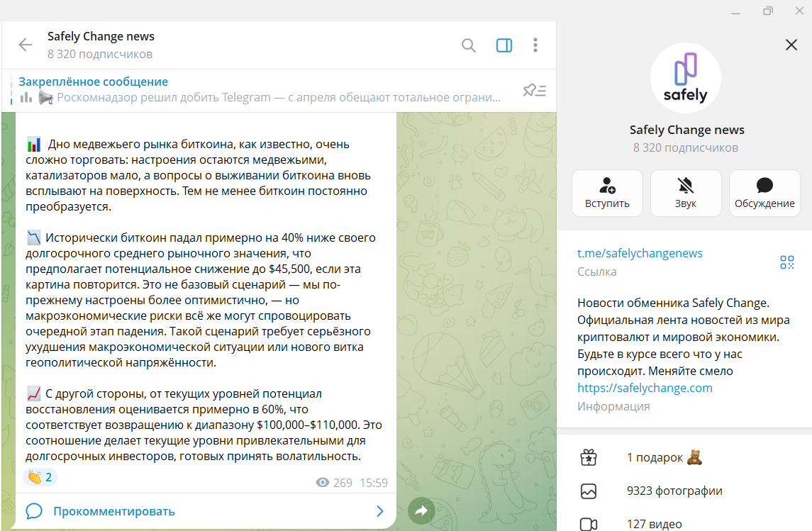Open the 9323 фотографии media row
Viewport: 812px width, 531px height.
click(684, 491)
